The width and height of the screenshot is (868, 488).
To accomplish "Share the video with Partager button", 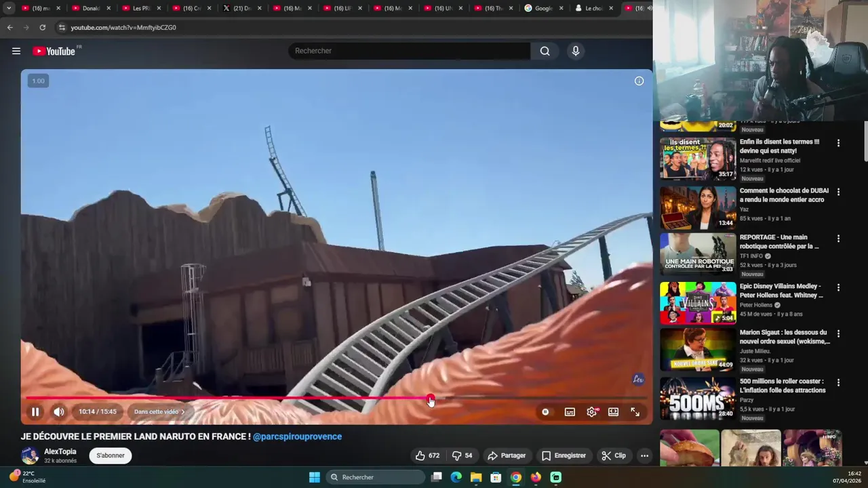I will (507, 455).
